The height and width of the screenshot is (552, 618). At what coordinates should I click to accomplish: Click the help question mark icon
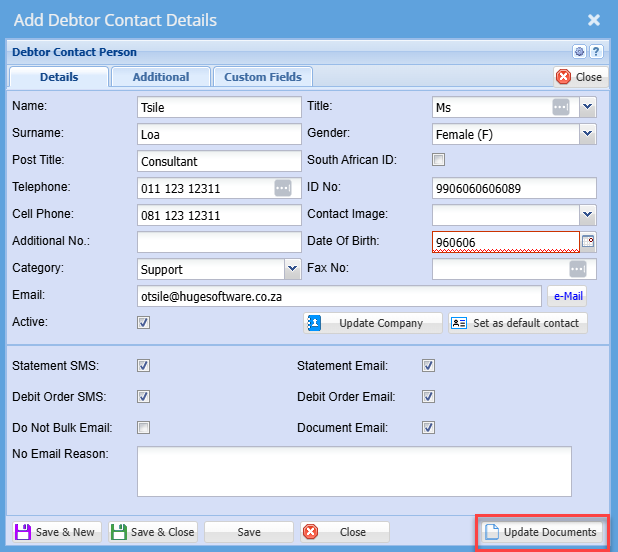[x=596, y=52]
